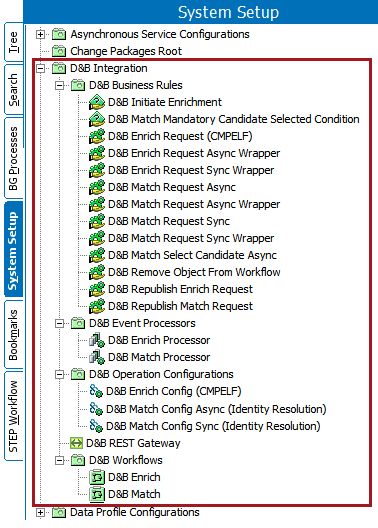Click the D&B Workflows folder icon
Viewport: 378px width, 528px height.
(78, 460)
